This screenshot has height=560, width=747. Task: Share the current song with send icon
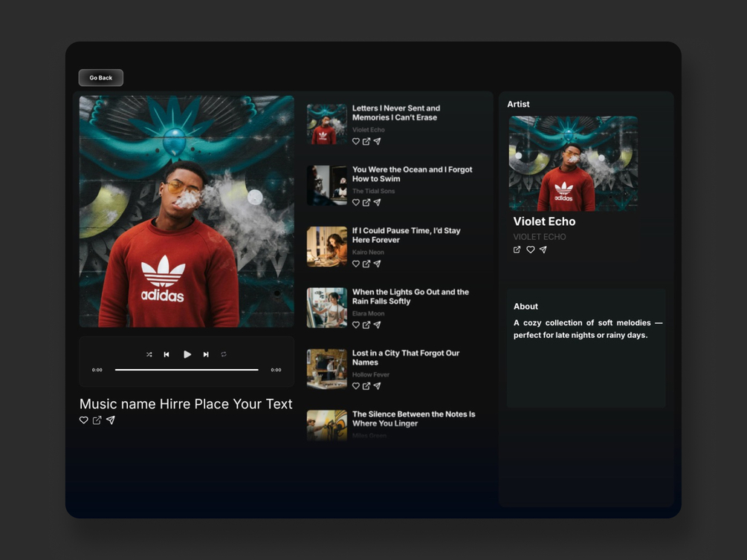111,420
